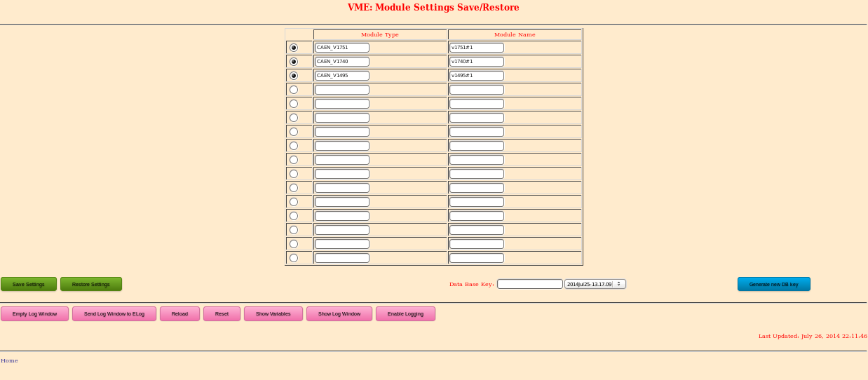Click the Empty Log Window button
The width and height of the screenshot is (868, 380).
pos(35,314)
